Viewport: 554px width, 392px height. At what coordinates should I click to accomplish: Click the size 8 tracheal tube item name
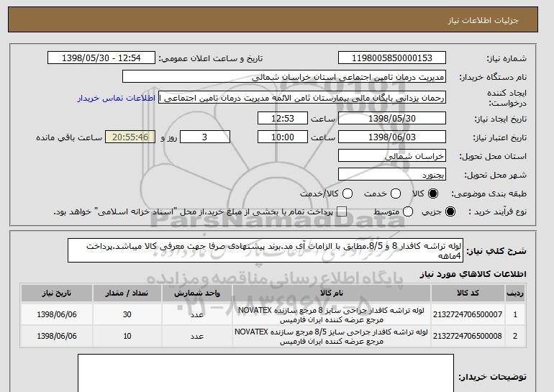coord(332,315)
